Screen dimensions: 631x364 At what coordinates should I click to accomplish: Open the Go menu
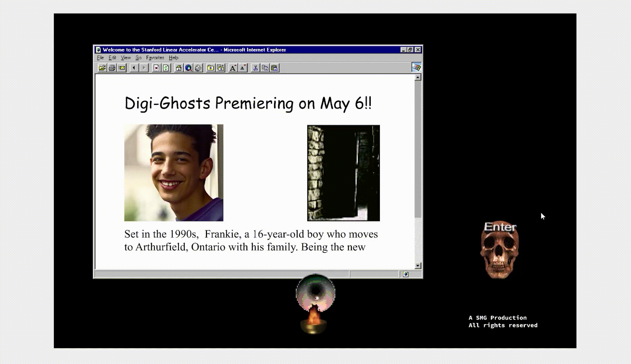pyautogui.click(x=139, y=58)
